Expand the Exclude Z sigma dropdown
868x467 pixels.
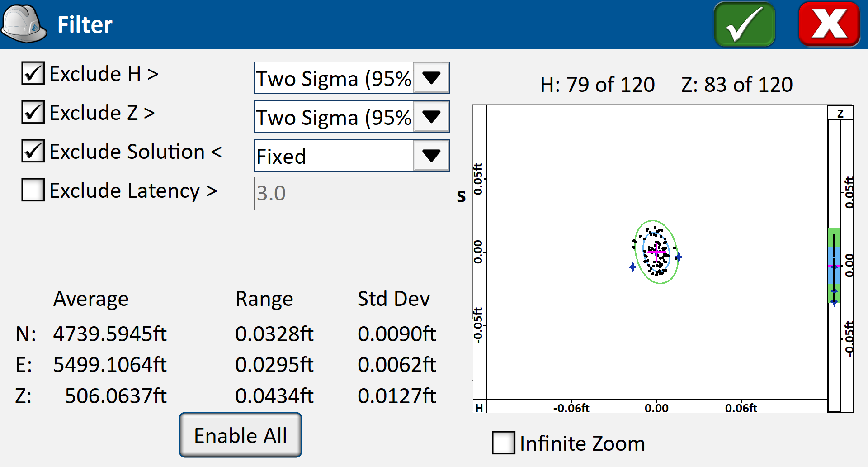431,117
